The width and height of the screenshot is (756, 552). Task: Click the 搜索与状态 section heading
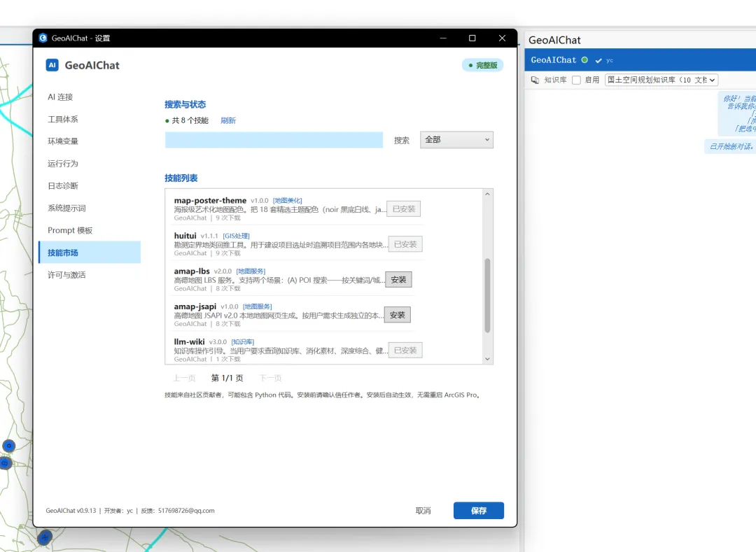click(185, 104)
